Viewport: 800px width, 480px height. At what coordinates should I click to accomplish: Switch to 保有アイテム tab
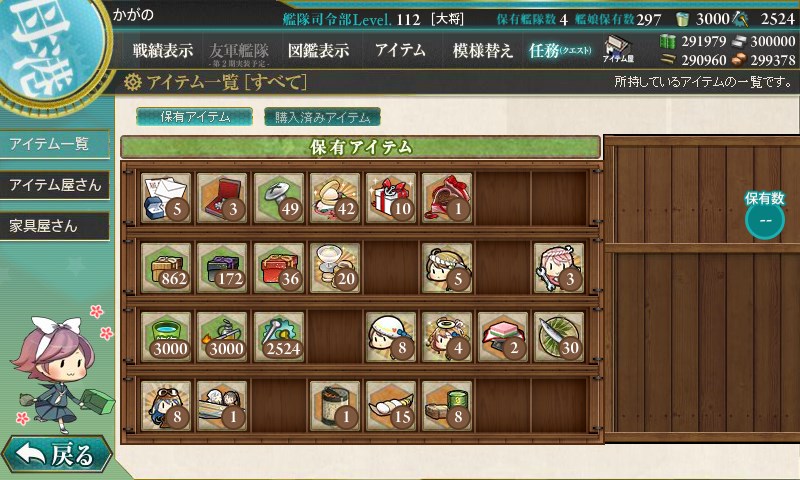click(x=194, y=117)
